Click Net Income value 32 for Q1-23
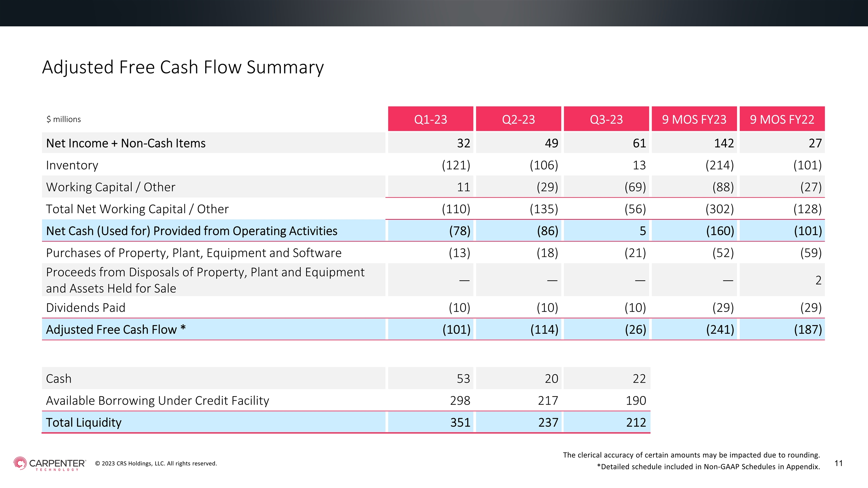The image size is (868, 488). point(463,143)
